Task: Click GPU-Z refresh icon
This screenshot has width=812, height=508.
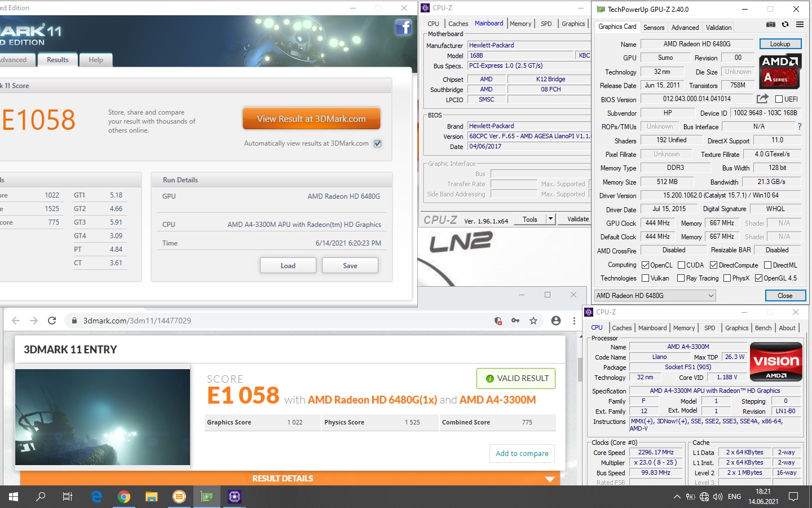Action: click(785, 24)
